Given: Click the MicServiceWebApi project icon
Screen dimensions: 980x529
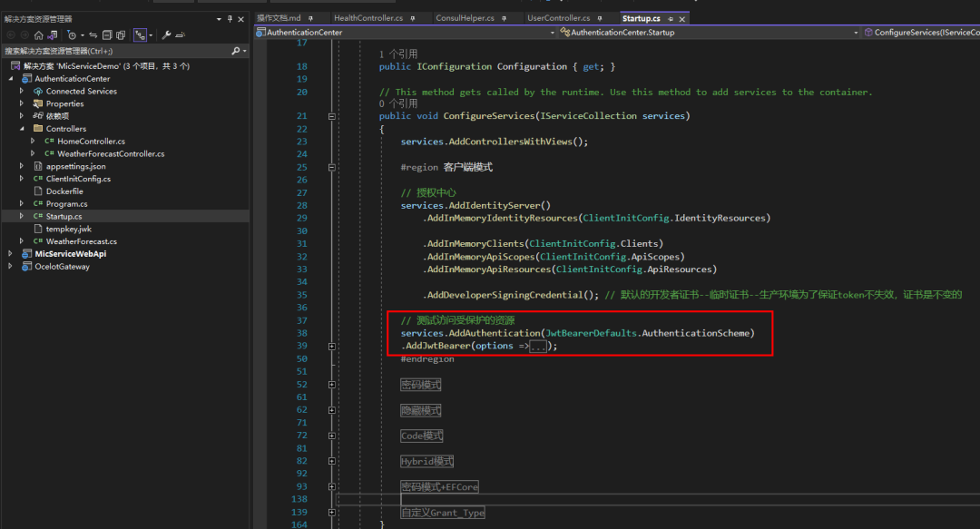Looking at the screenshot, I should click(27, 254).
